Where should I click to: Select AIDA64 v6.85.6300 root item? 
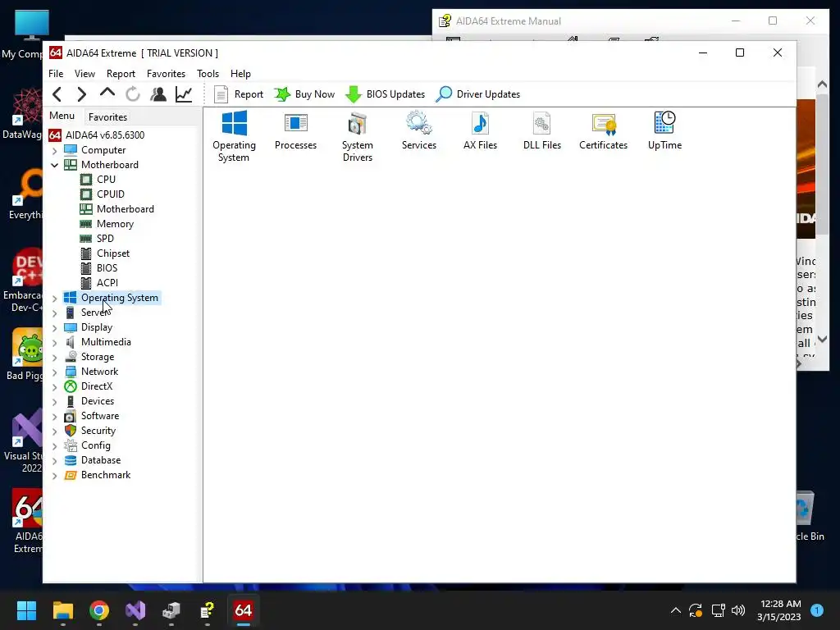pos(97,135)
